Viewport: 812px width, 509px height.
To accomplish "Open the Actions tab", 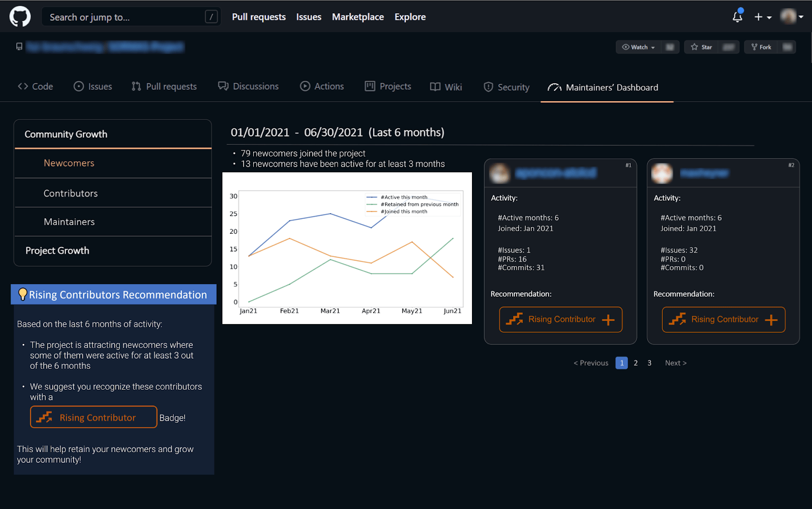I will [322, 86].
